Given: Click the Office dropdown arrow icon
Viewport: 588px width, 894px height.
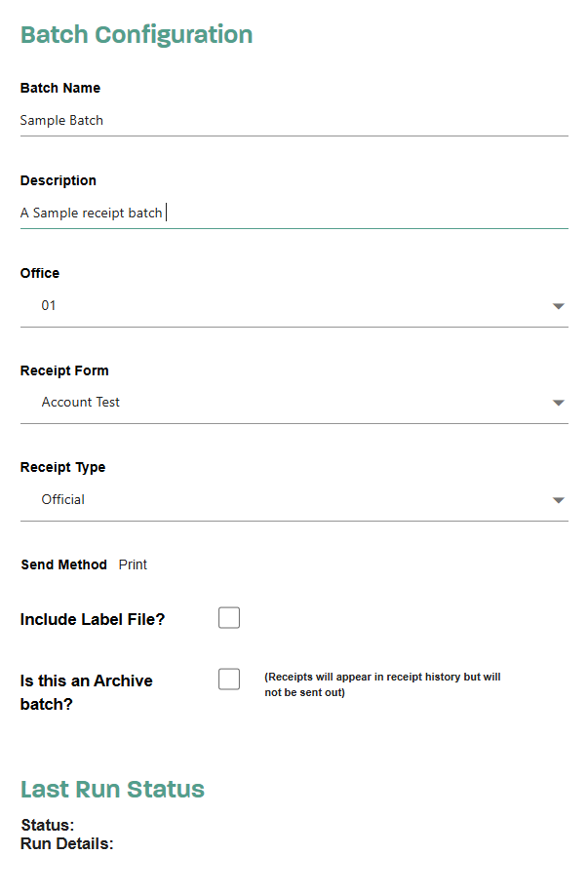Looking at the screenshot, I should coord(559,306).
